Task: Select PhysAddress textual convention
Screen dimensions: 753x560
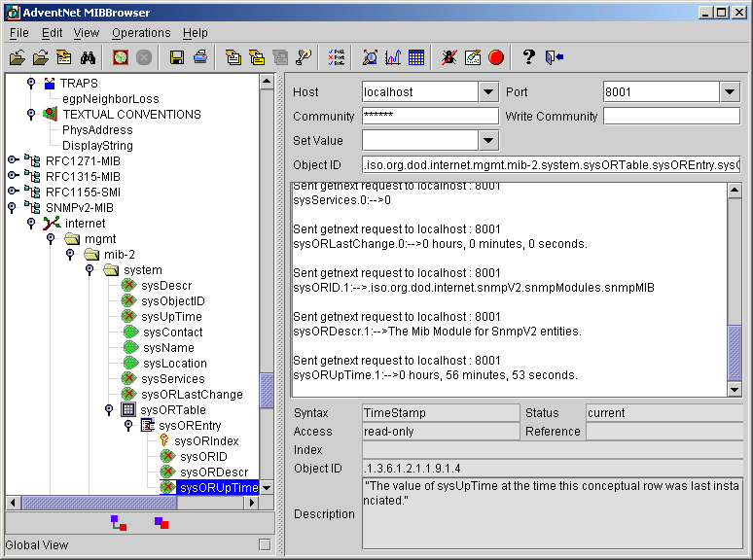Action: tap(97, 130)
